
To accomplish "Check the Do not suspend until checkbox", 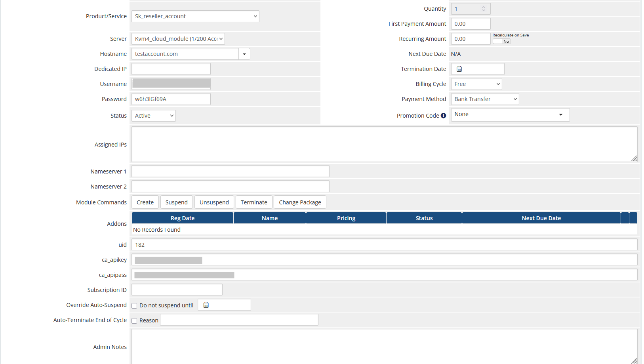I will click(x=134, y=306).
